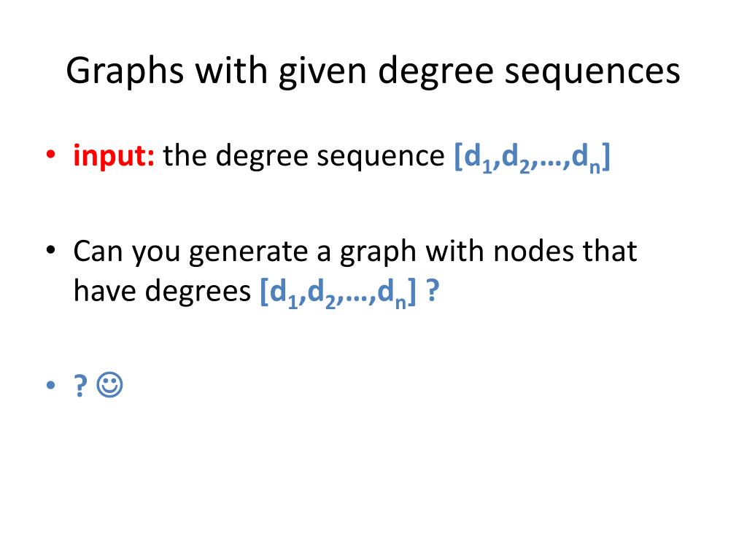This screenshot has width=747, height=560.
Task: Click the words 'have degrees'
Action: click(x=162, y=292)
